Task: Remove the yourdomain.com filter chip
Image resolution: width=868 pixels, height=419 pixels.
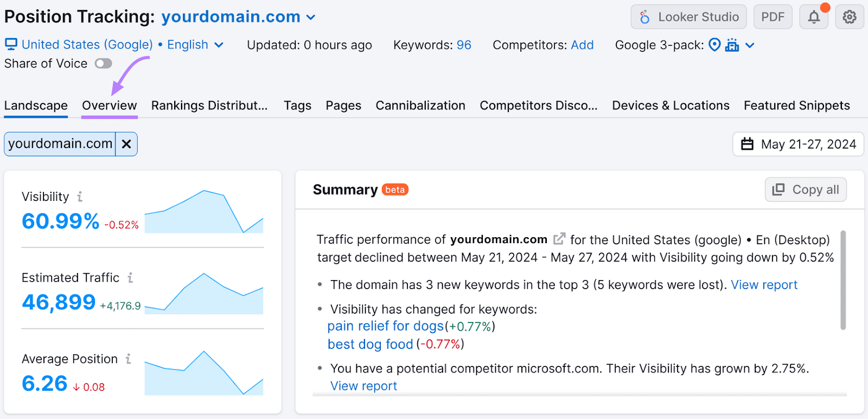Action: (126, 144)
